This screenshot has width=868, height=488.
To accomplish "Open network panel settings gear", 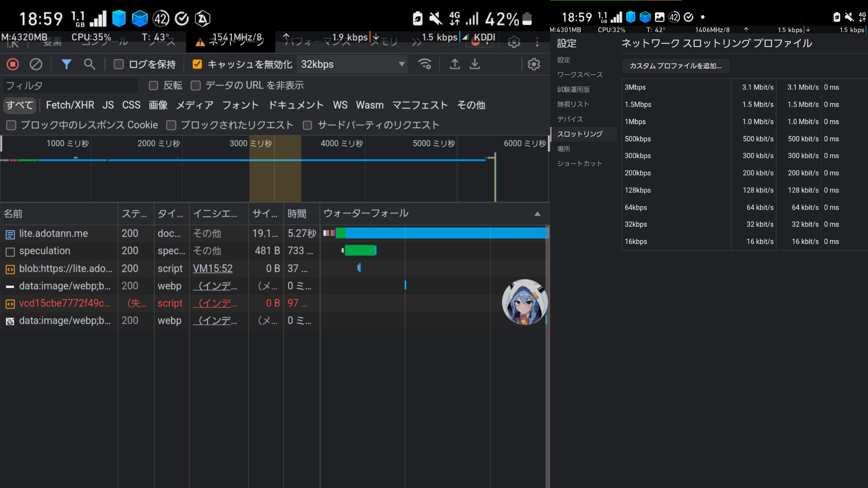I will pyautogui.click(x=534, y=64).
